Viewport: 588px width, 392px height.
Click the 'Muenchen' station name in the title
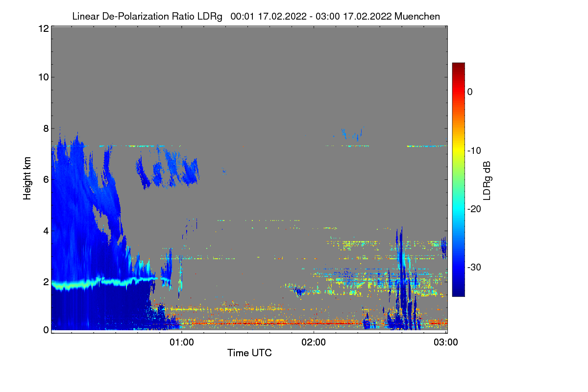coord(417,17)
